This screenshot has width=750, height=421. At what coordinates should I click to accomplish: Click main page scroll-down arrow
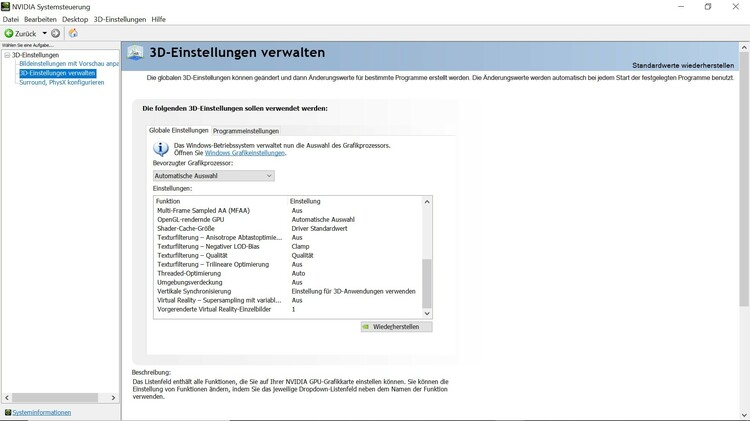(744, 415)
